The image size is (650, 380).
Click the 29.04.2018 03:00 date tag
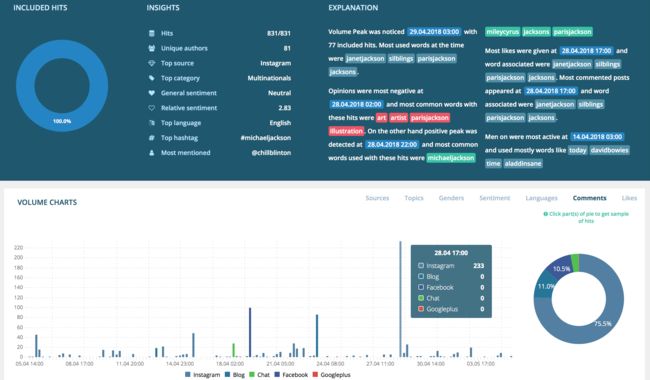click(434, 32)
